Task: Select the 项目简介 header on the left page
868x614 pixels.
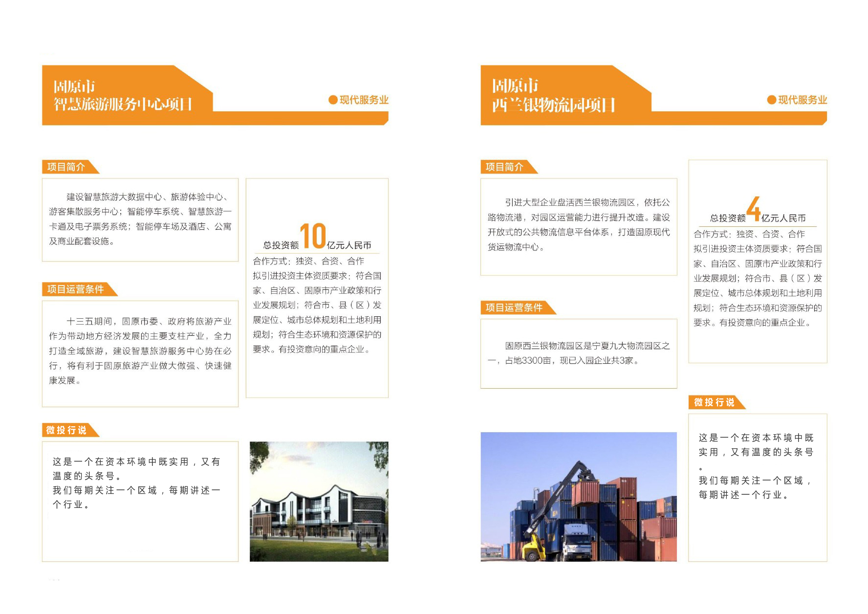Action: 68,167
